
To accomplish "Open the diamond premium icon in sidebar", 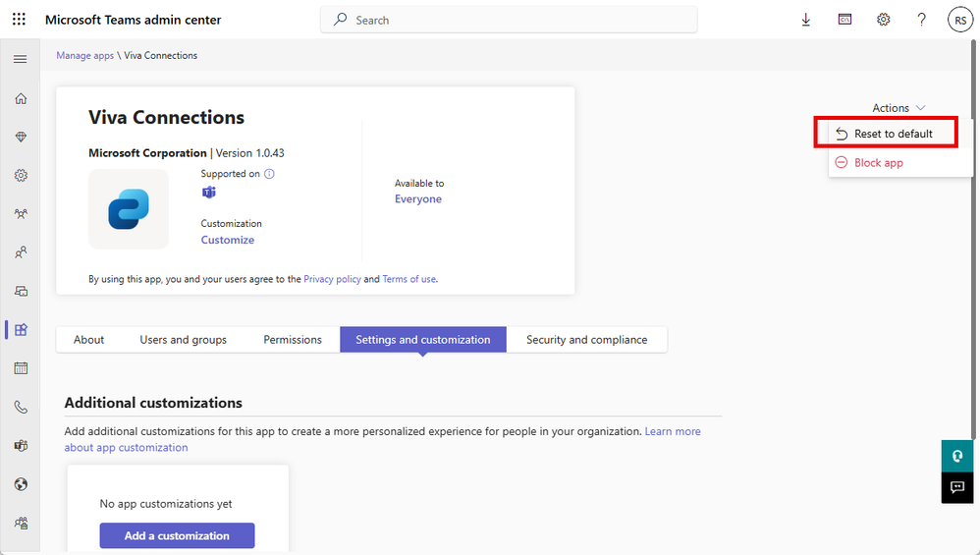I will click(x=21, y=137).
